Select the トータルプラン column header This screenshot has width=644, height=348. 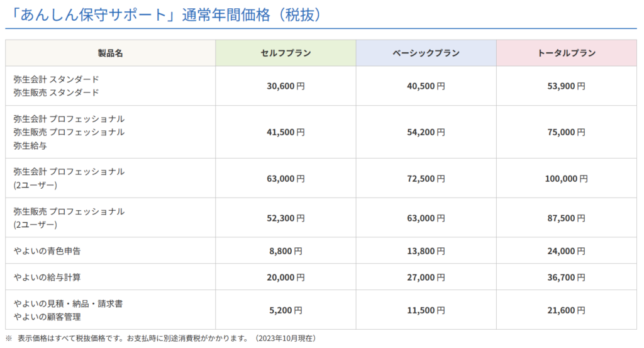567,53
